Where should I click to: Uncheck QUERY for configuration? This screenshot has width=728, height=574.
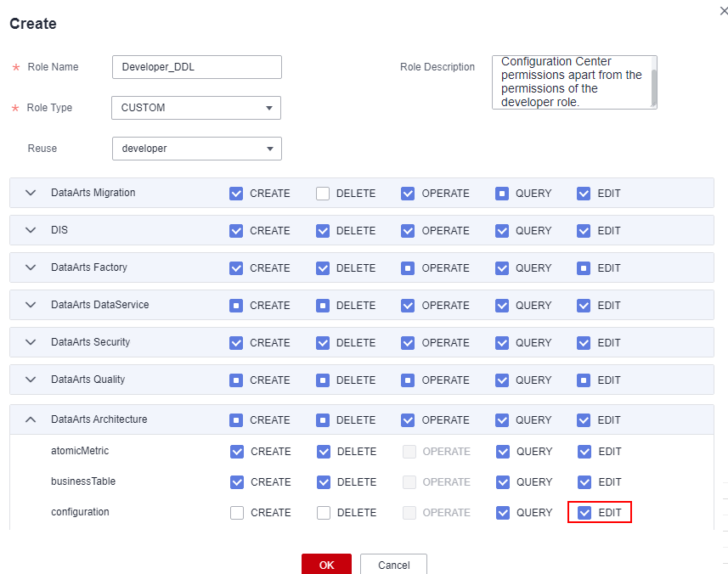point(503,513)
